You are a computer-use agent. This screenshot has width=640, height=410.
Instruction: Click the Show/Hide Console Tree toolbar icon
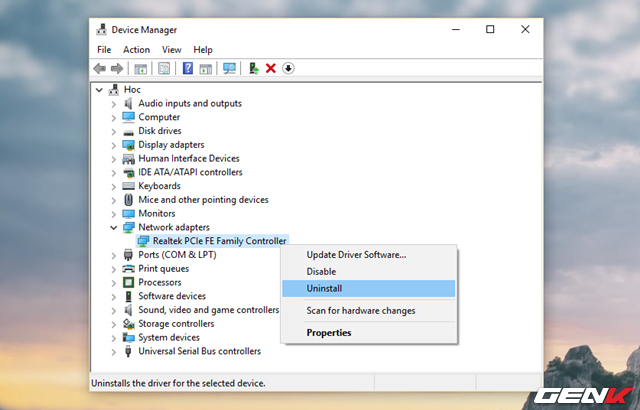141,69
